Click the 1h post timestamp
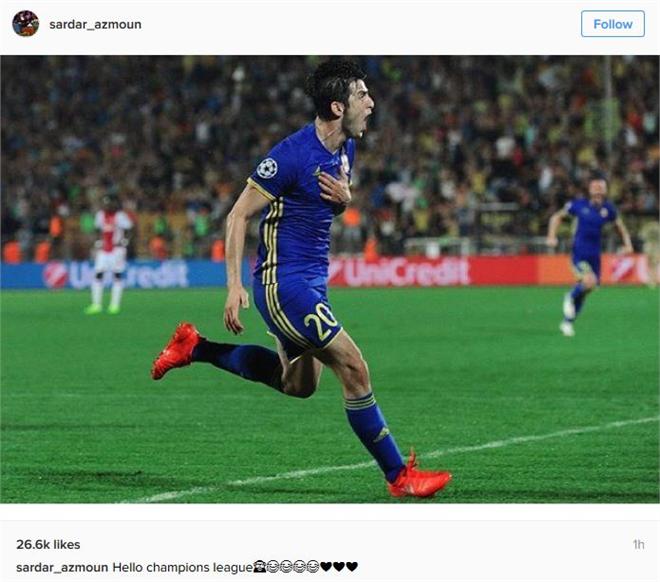660x582 pixels. coord(638,545)
